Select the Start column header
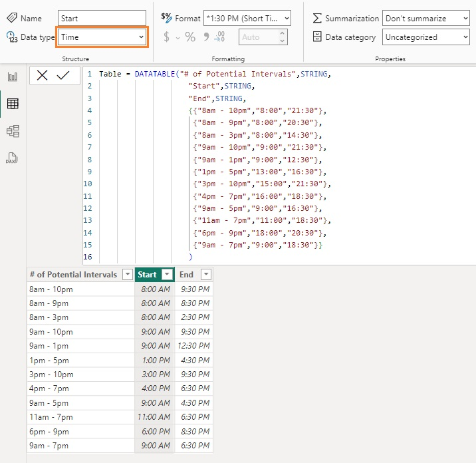The width and height of the screenshot is (476, 463). coord(154,274)
